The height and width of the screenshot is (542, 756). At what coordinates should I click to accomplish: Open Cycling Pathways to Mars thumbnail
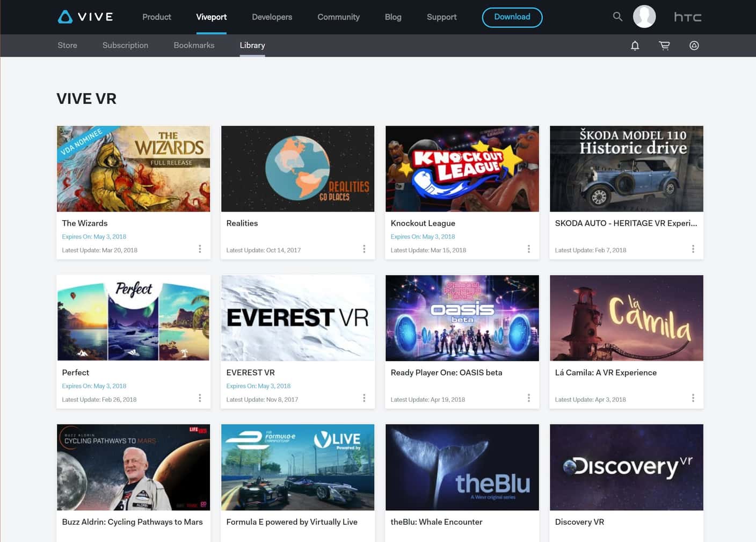coord(134,467)
